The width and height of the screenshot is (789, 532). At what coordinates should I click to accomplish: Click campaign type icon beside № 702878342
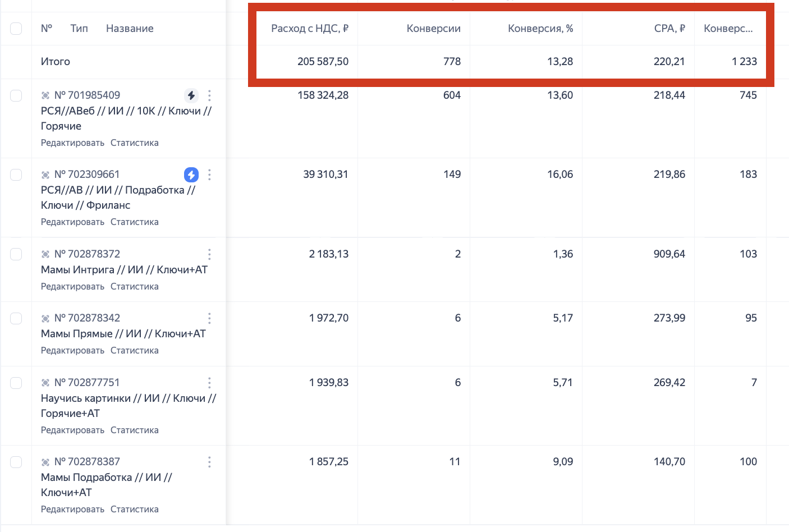45,318
